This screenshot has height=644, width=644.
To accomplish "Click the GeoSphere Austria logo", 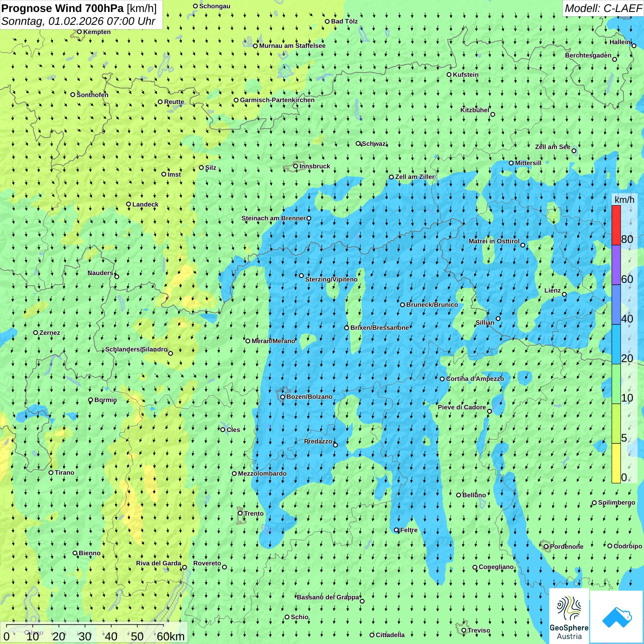I will tap(569, 617).
